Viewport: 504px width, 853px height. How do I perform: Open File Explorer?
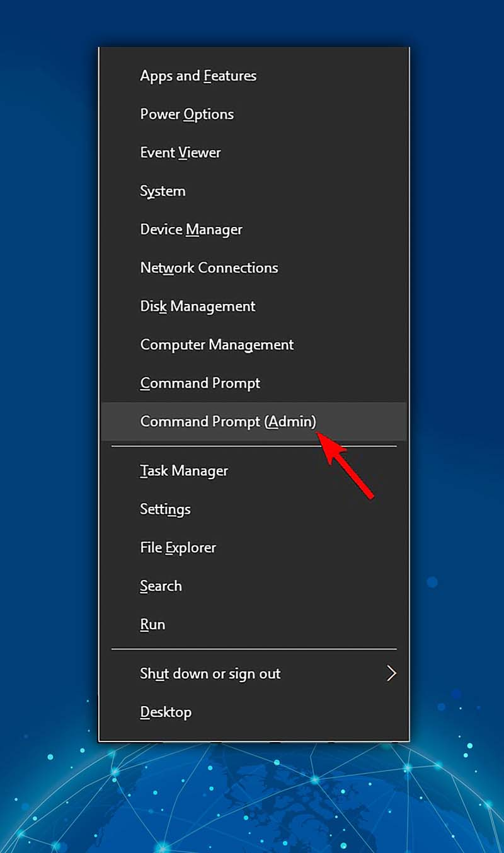[178, 548]
